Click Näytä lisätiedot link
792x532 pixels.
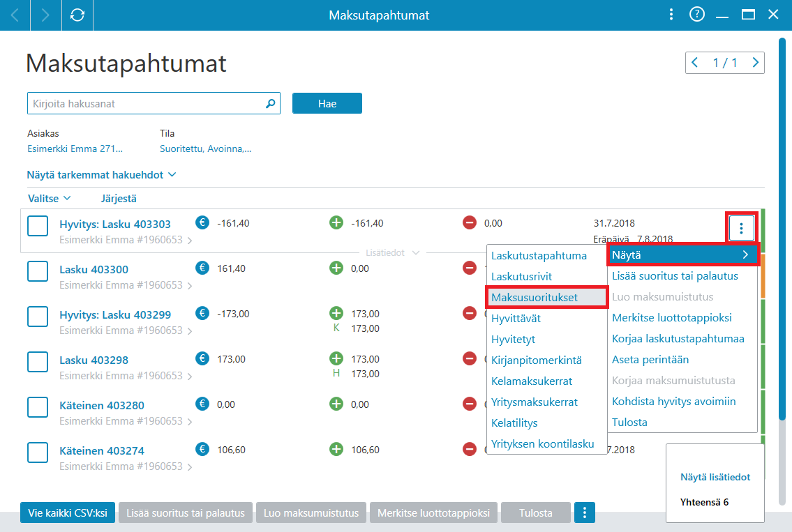point(715,477)
